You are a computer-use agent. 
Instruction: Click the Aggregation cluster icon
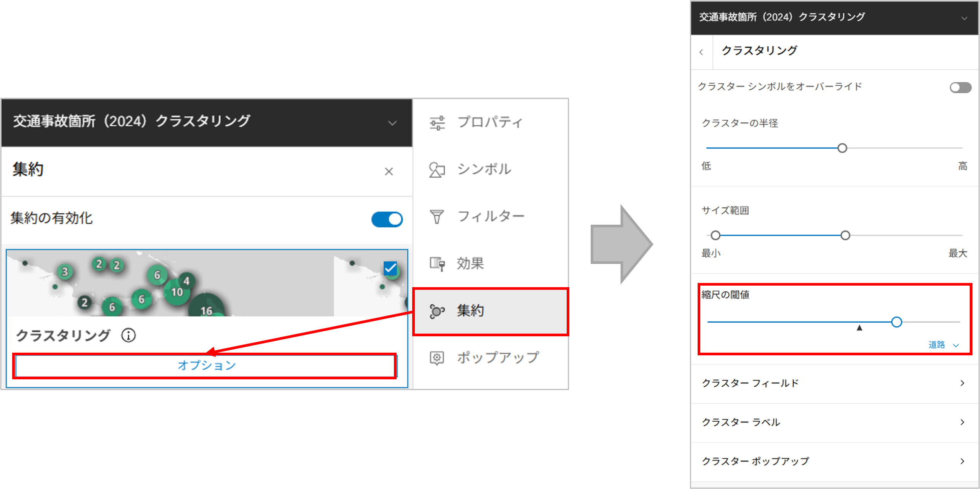point(437,311)
